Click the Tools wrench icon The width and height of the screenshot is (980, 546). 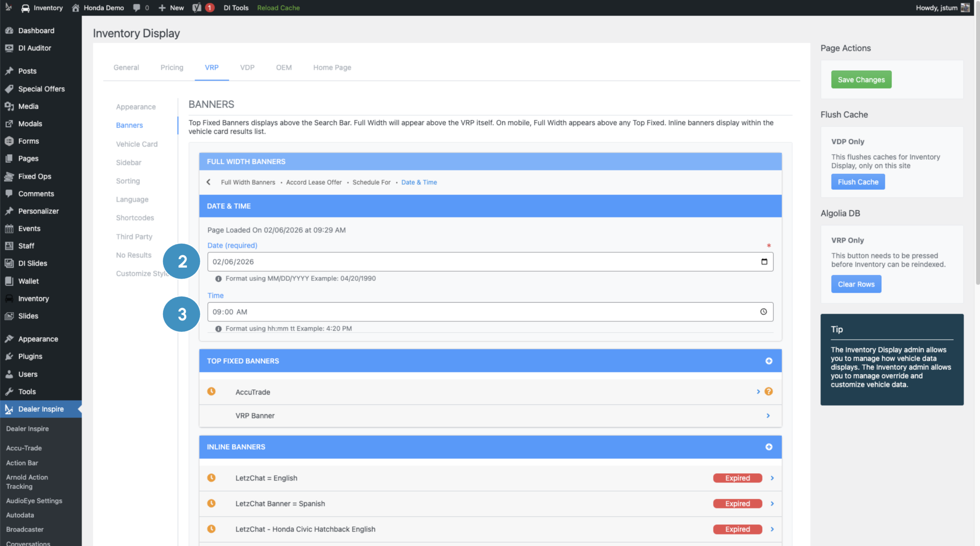click(9, 391)
